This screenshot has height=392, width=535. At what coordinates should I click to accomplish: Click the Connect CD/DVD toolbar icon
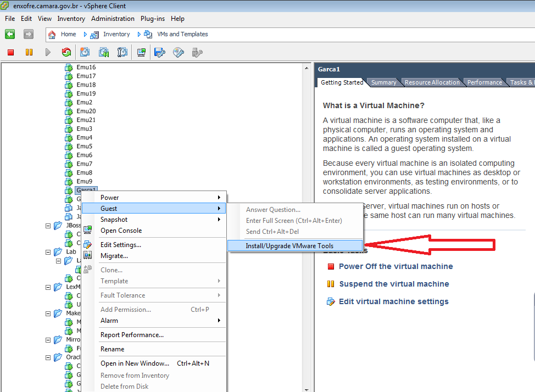pos(177,52)
